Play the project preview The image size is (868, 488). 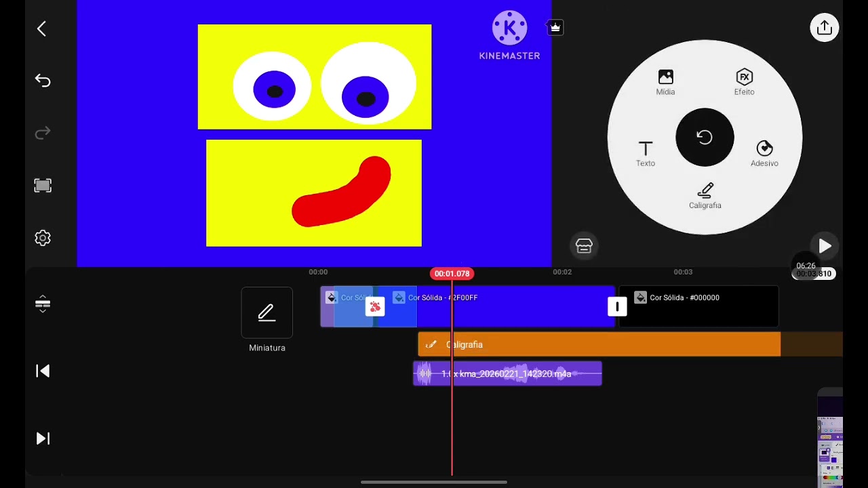[x=825, y=246]
